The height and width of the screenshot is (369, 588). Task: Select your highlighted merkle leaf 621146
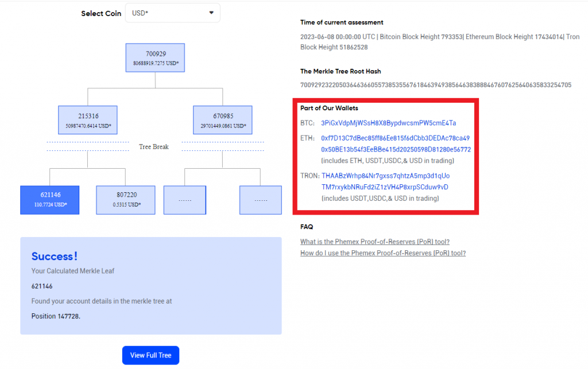tap(50, 200)
